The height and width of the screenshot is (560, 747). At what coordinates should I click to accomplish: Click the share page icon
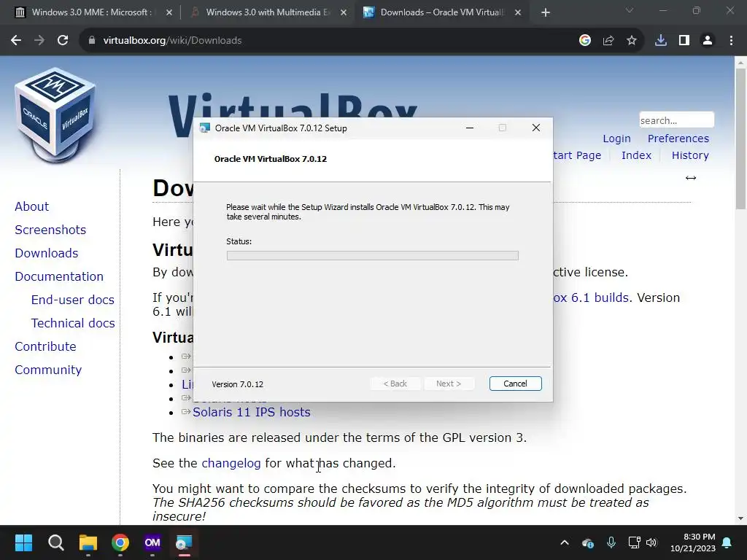(x=608, y=41)
